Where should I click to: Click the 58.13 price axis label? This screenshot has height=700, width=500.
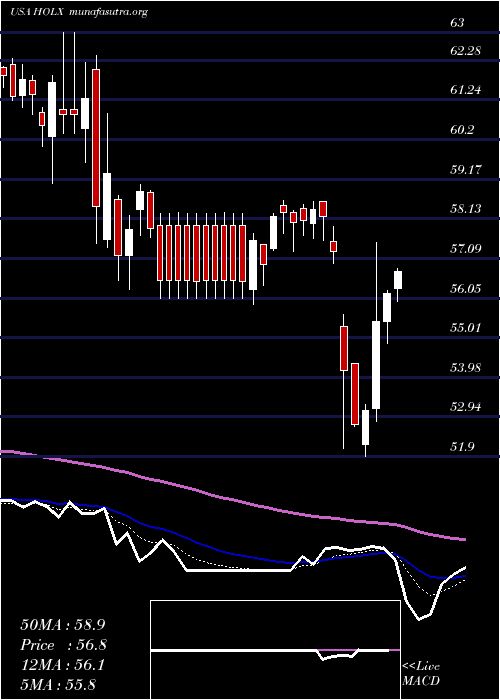(466, 209)
